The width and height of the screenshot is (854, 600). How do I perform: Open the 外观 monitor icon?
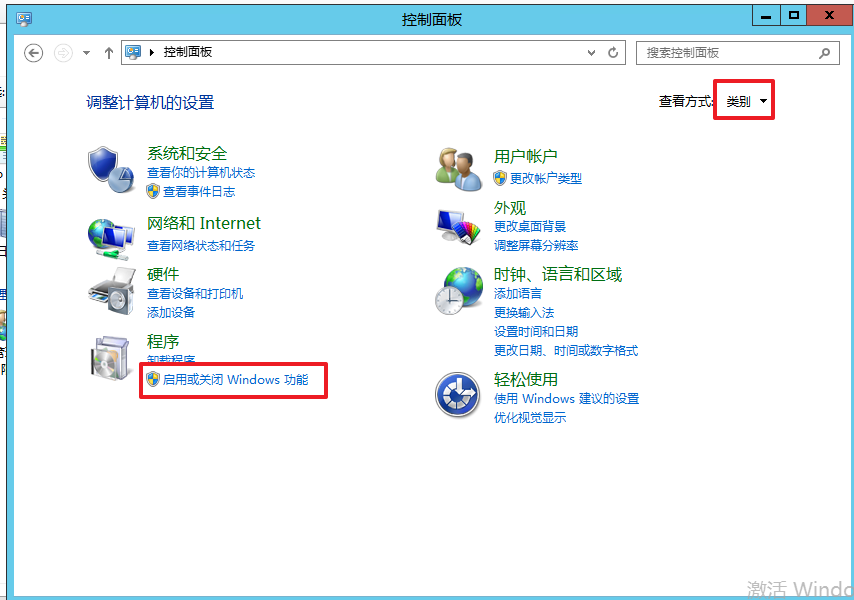459,228
